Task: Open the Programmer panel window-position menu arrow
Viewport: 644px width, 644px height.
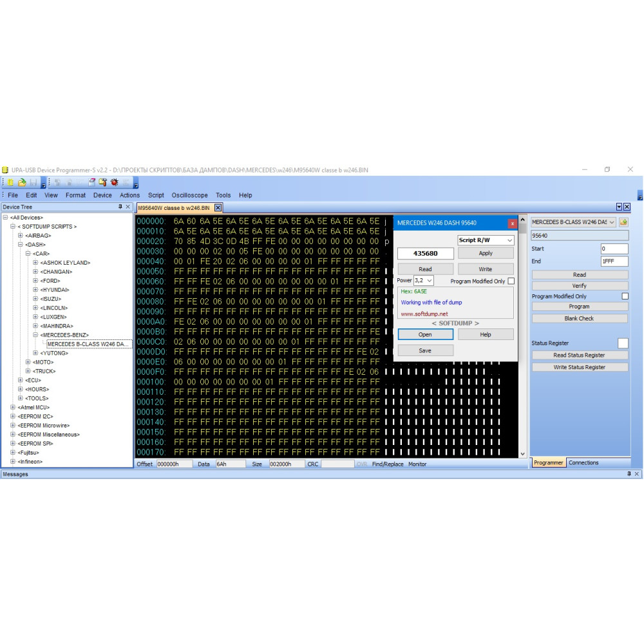Action: tap(620, 207)
